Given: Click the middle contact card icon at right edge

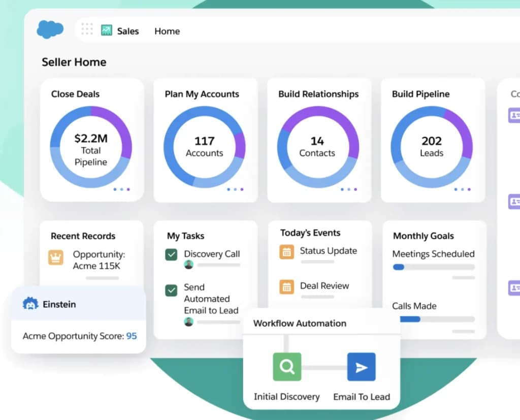Looking at the screenshot, I should click(x=514, y=202).
